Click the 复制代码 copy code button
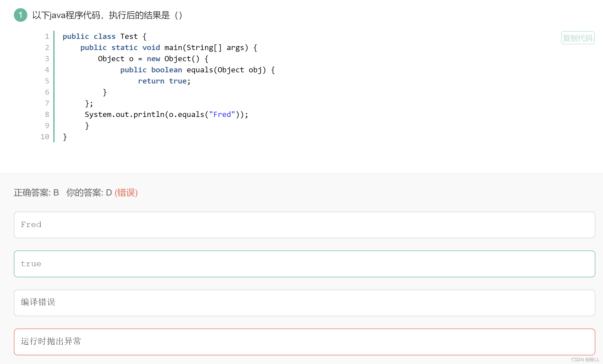Viewport: 603px width, 364px height. click(x=578, y=38)
